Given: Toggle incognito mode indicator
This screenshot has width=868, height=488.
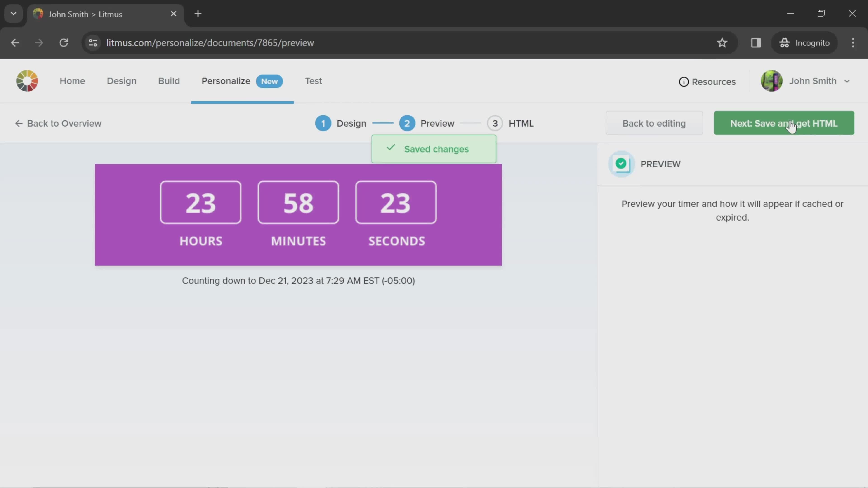Looking at the screenshot, I should point(805,42).
